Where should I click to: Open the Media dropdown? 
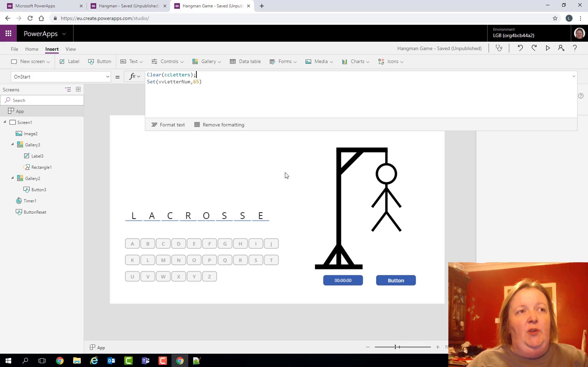(319, 62)
